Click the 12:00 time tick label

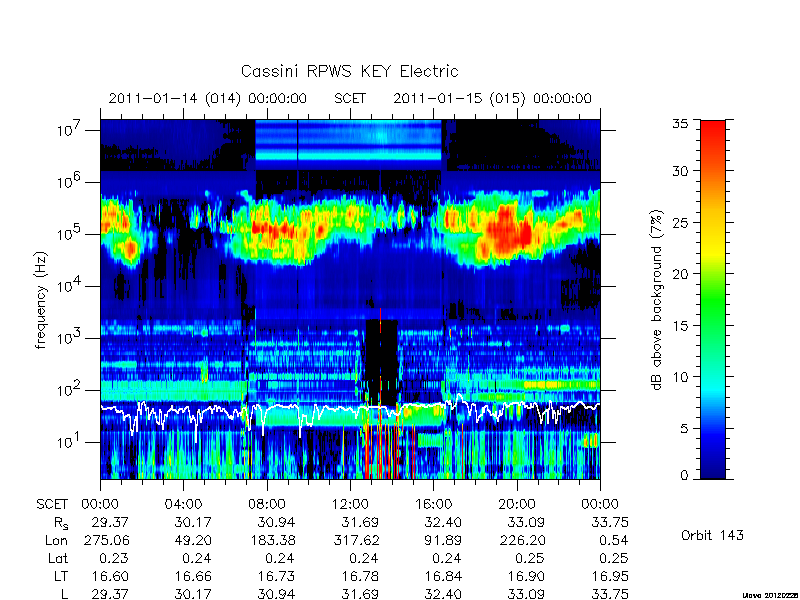coord(350,504)
